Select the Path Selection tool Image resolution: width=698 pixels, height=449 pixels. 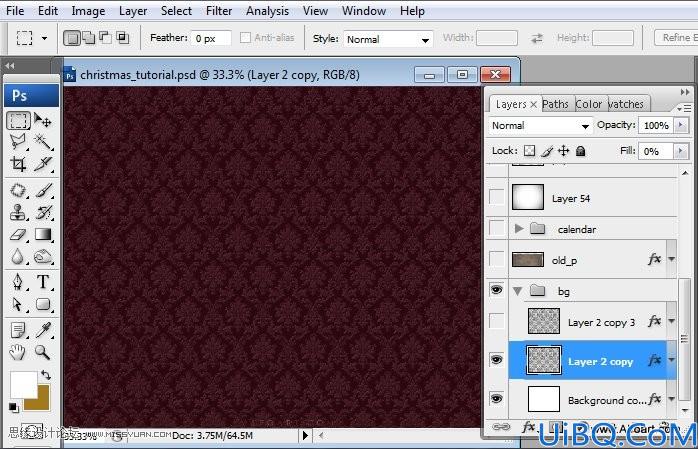[x=18, y=304]
